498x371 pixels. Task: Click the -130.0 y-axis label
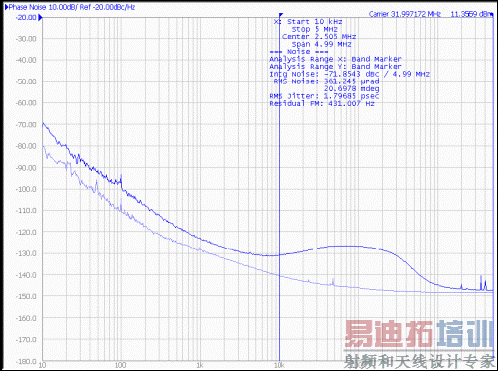coord(26,253)
